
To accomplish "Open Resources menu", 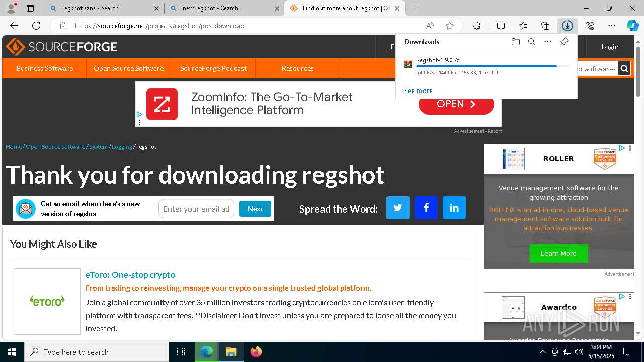I will tap(298, 68).
